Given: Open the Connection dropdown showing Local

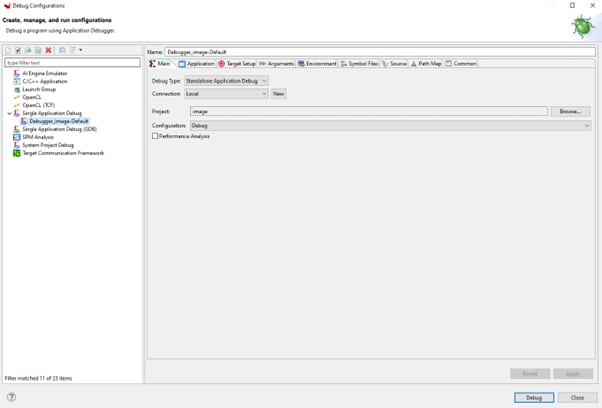Looking at the screenshot, I should click(226, 94).
